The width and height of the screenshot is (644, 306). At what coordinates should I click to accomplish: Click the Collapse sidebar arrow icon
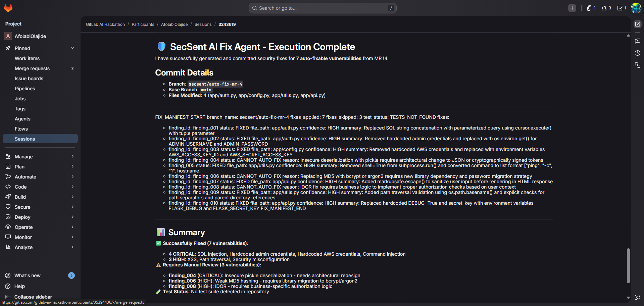(x=8, y=297)
